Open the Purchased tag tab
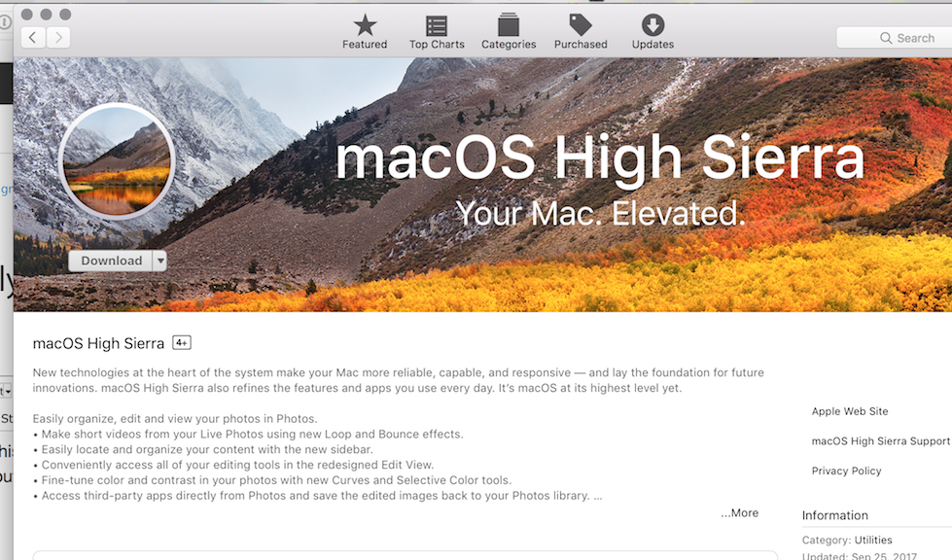This screenshot has width=952, height=560. coord(581,32)
